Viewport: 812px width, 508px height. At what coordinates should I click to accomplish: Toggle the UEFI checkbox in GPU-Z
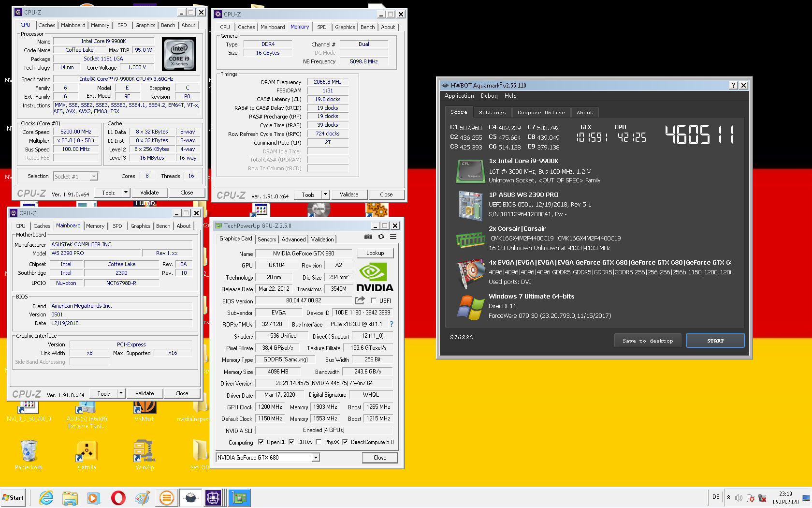[x=374, y=300]
